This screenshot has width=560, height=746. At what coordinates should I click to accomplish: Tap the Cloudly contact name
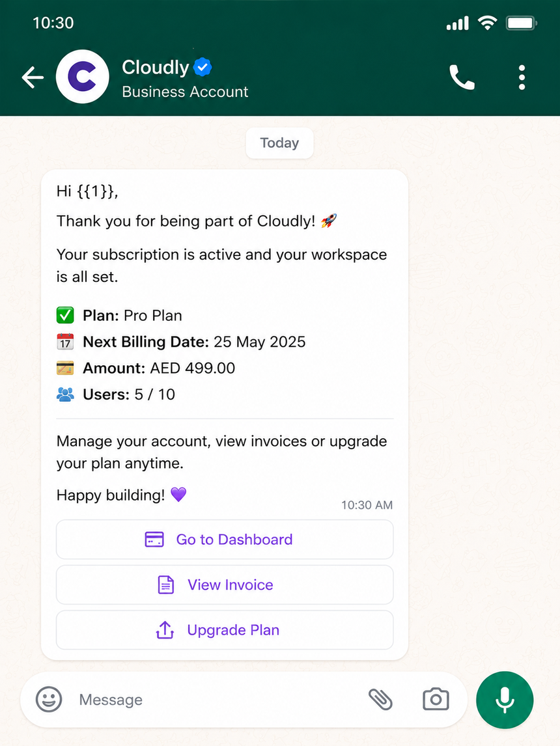156,68
